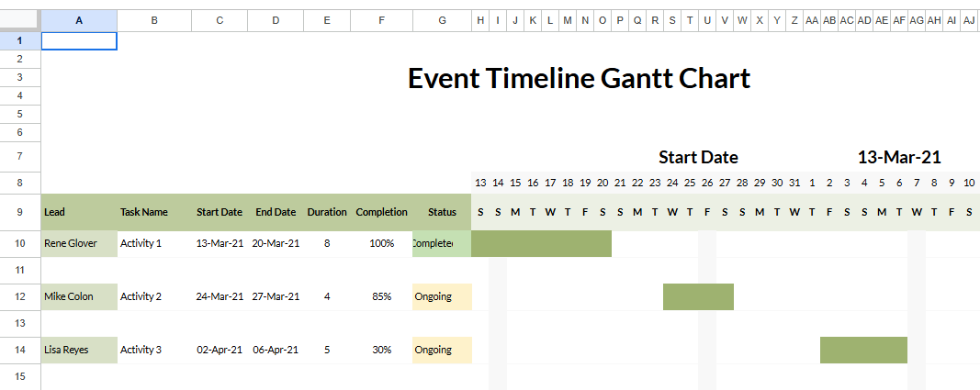Select Activity 1 Completed status cell
The height and width of the screenshot is (390, 980).
[442, 244]
